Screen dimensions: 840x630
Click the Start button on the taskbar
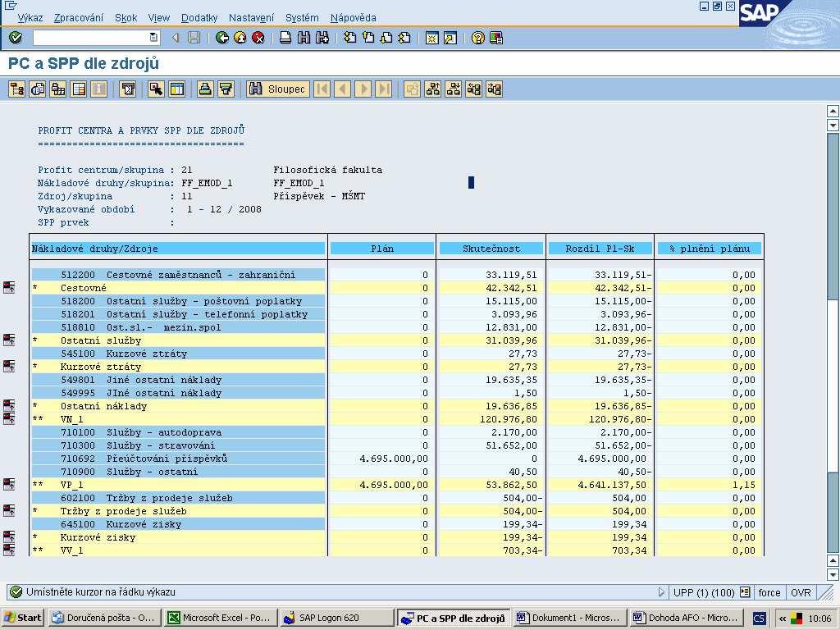22,618
